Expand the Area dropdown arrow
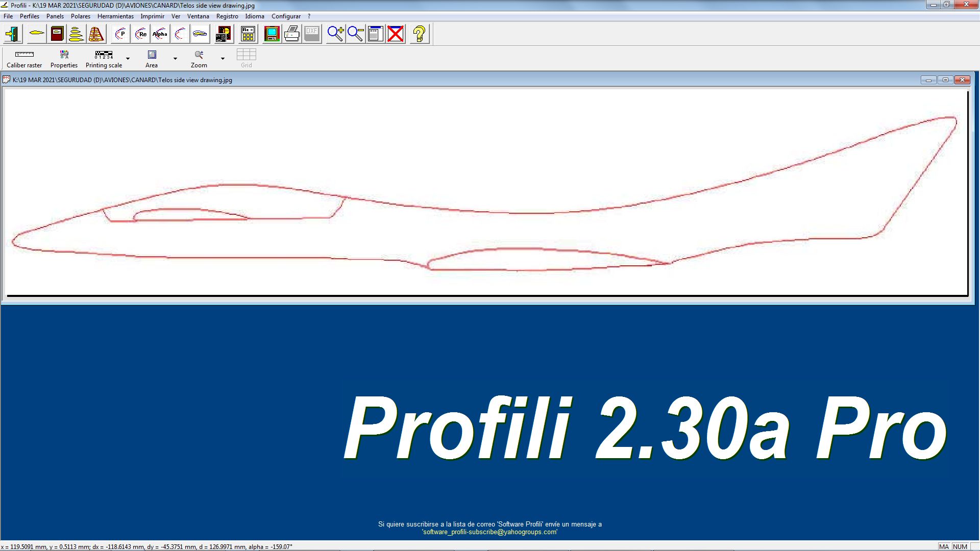The image size is (980, 551). click(175, 59)
